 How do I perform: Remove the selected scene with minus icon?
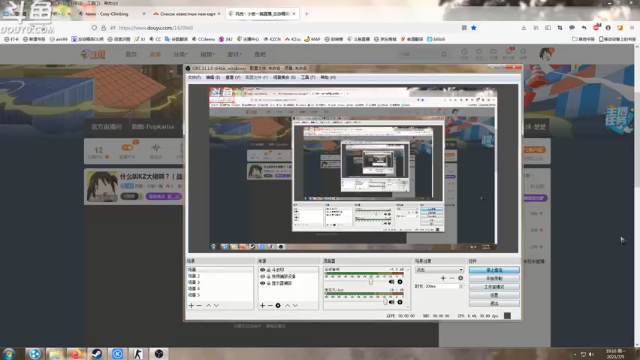point(199,305)
